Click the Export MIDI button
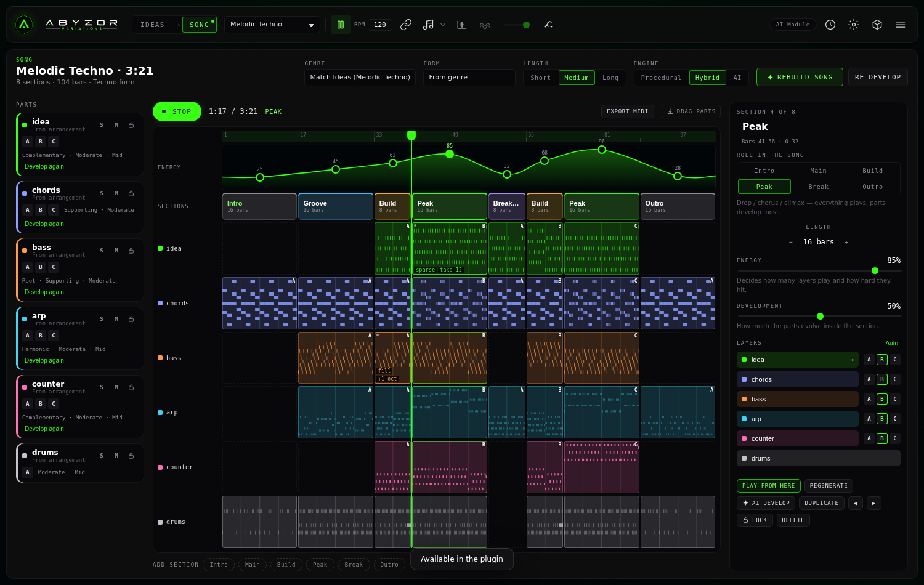Viewport: 924px width, 585px height. (628, 111)
